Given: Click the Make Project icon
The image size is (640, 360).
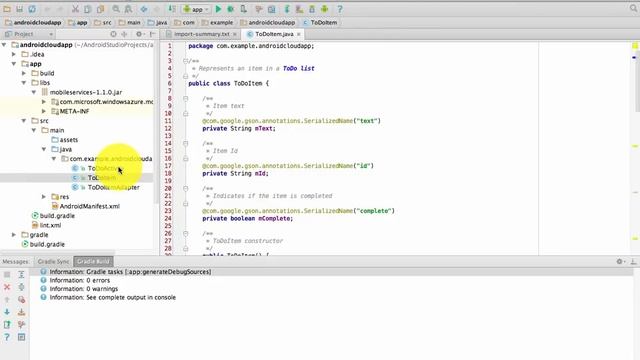Looking at the screenshot, I should click(172, 9).
